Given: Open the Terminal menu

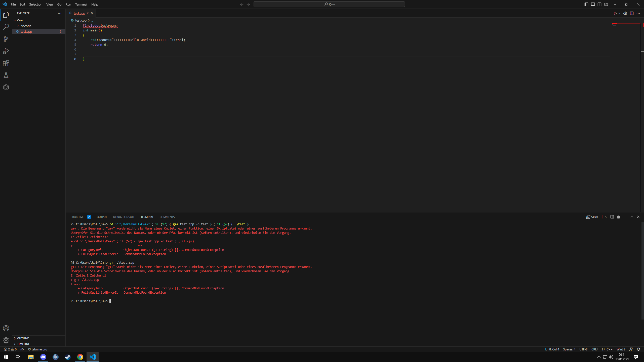Looking at the screenshot, I should click(x=81, y=4).
